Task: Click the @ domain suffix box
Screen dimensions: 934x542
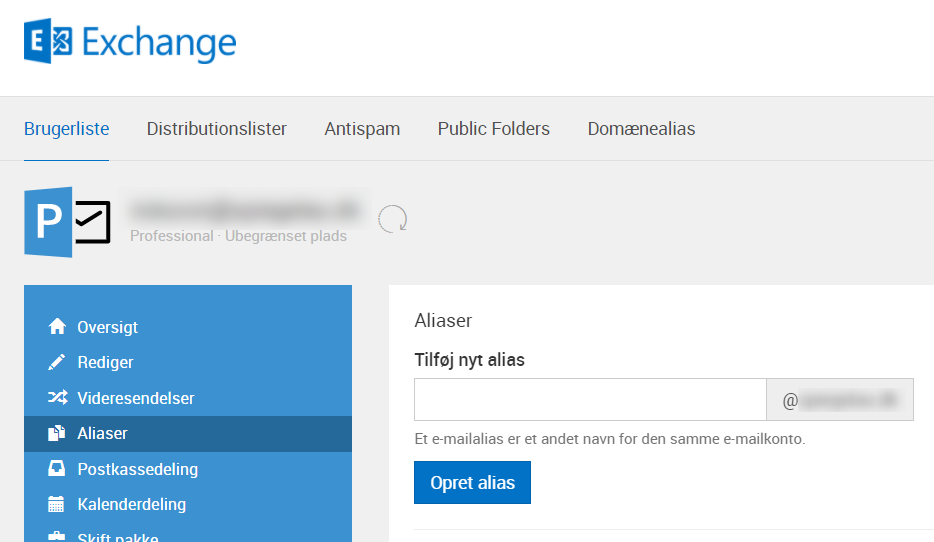Action: coord(840,400)
